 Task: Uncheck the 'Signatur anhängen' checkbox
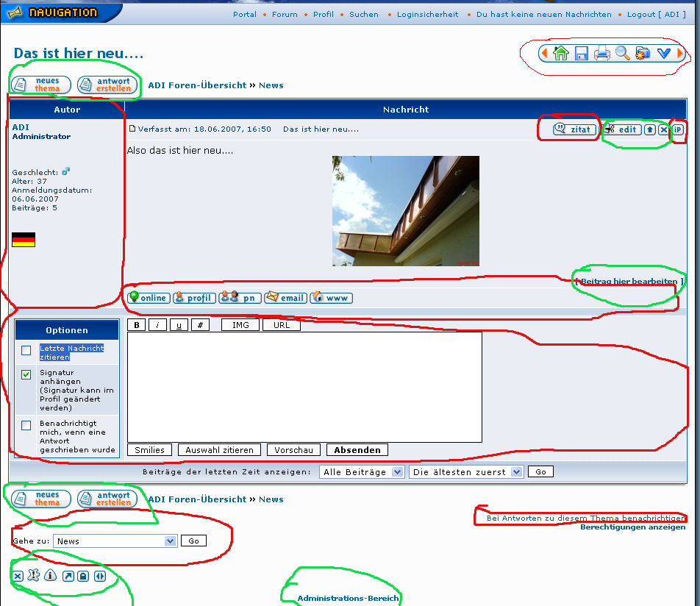point(26,375)
